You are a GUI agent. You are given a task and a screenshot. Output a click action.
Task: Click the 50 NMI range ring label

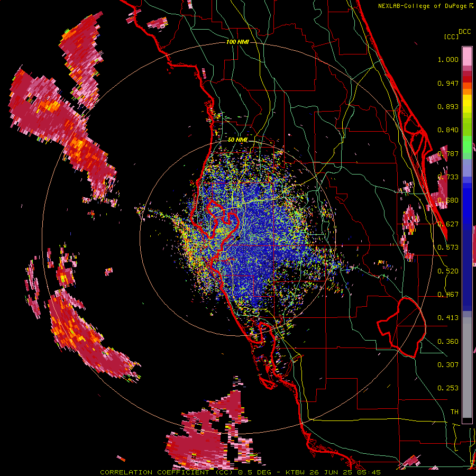[237, 140]
